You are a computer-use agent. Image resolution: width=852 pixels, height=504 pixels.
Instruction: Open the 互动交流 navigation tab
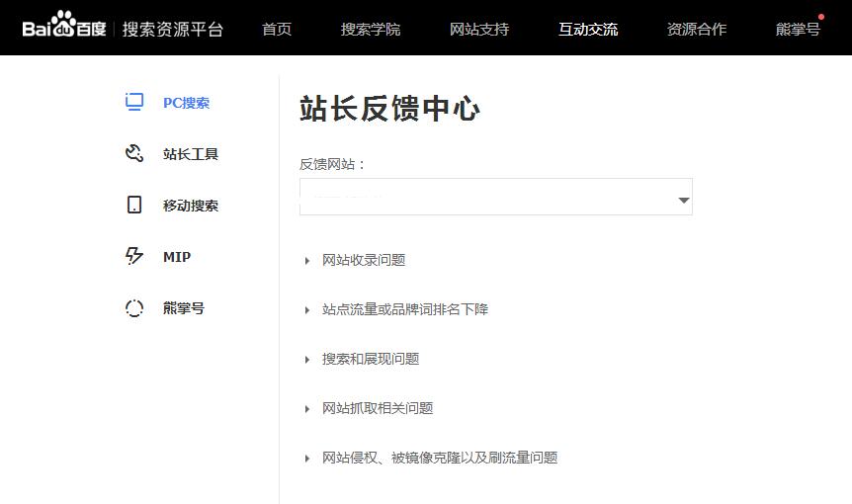tap(588, 29)
